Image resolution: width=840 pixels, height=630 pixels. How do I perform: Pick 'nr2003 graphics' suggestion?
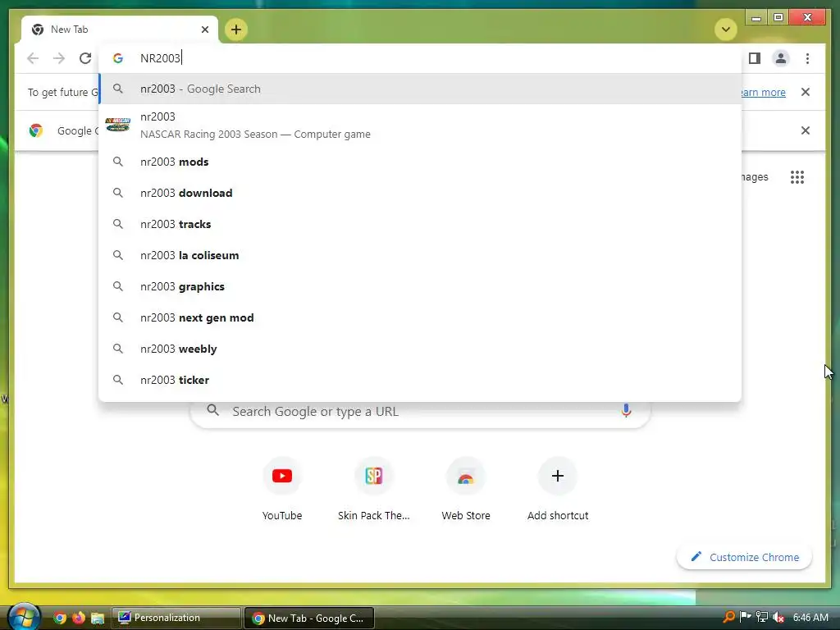click(421, 286)
